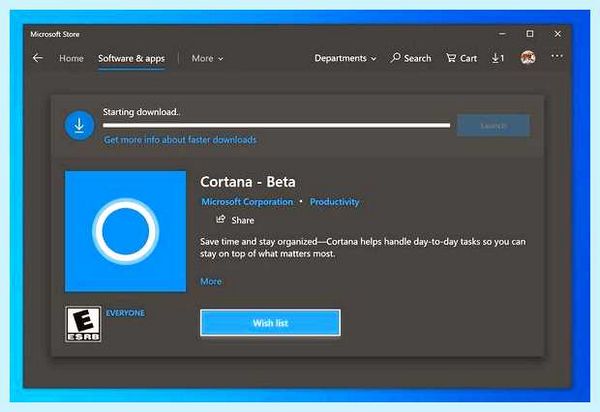Go back with the back arrow
This screenshot has height=412, width=600.
tap(38, 58)
